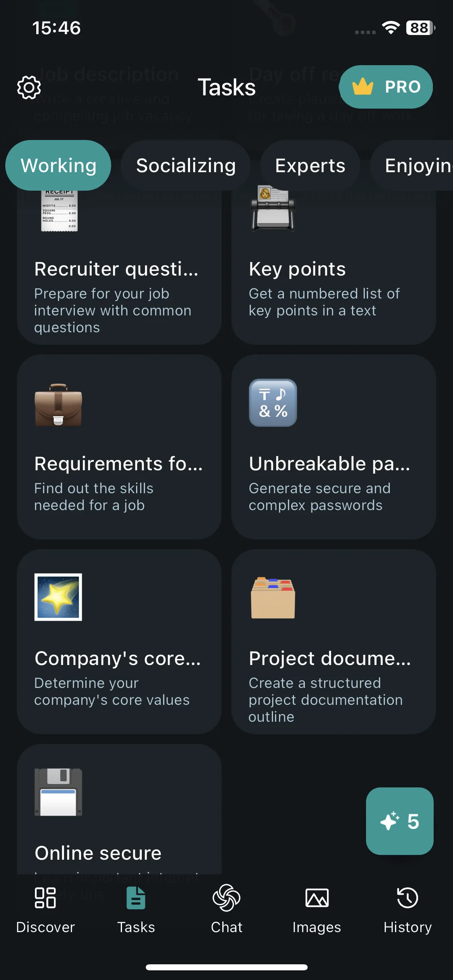The height and width of the screenshot is (980, 453).
Task: Tap the card index dividers Project docs icon
Action: tap(273, 598)
